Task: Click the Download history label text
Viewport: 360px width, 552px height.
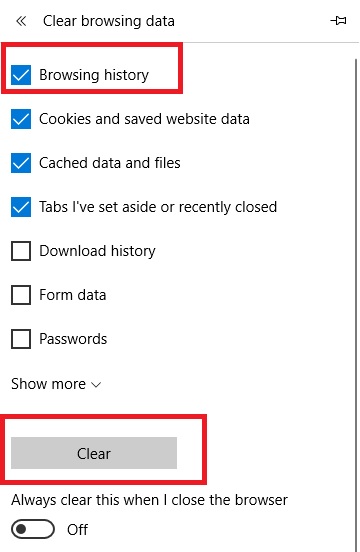Action: pos(97,251)
